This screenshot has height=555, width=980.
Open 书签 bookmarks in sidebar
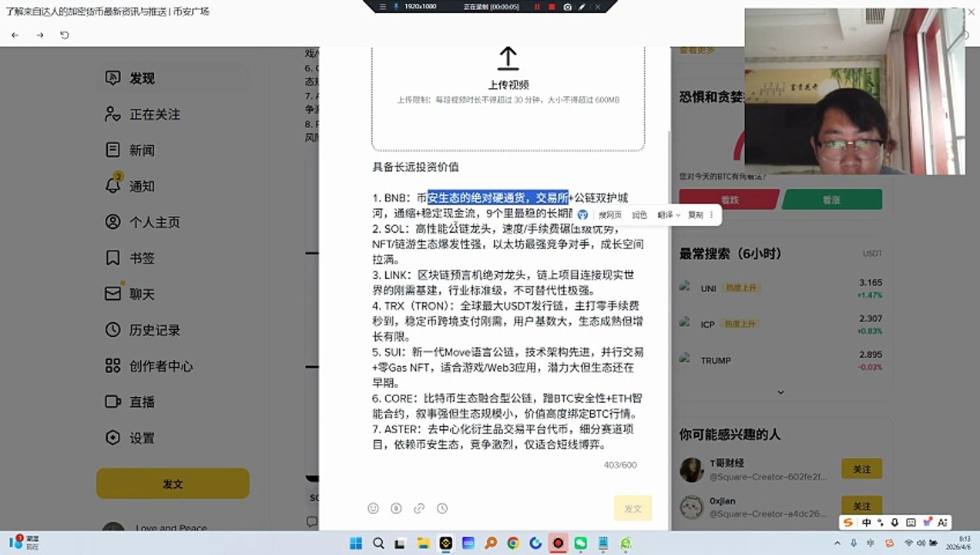tap(130, 257)
